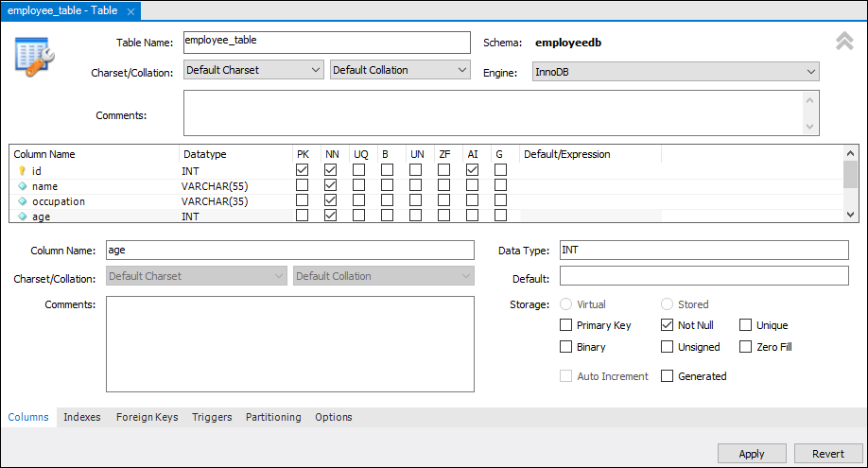Click the table editor wrench icon
Screen dimensions: 868x468
click(x=35, y=57)
